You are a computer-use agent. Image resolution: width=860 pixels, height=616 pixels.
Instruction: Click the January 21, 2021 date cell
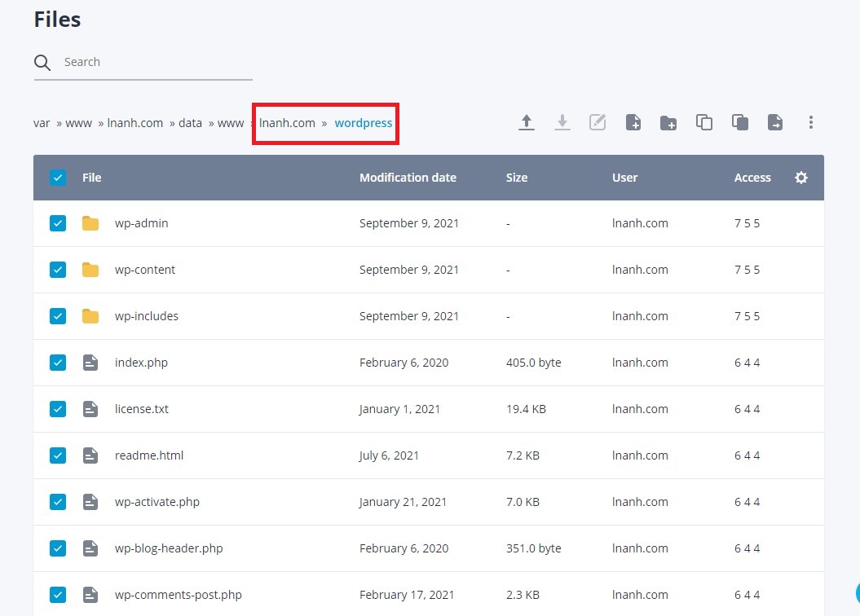coord(404,503)
